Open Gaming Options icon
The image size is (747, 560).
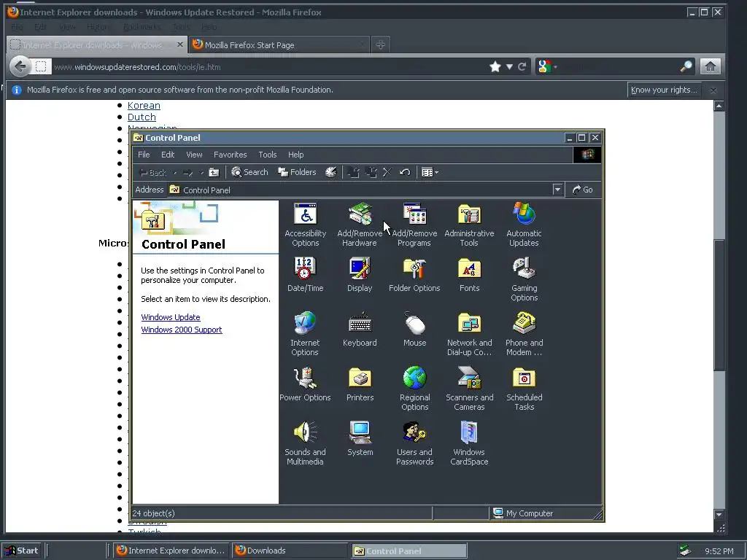click(x=524, y=279)
